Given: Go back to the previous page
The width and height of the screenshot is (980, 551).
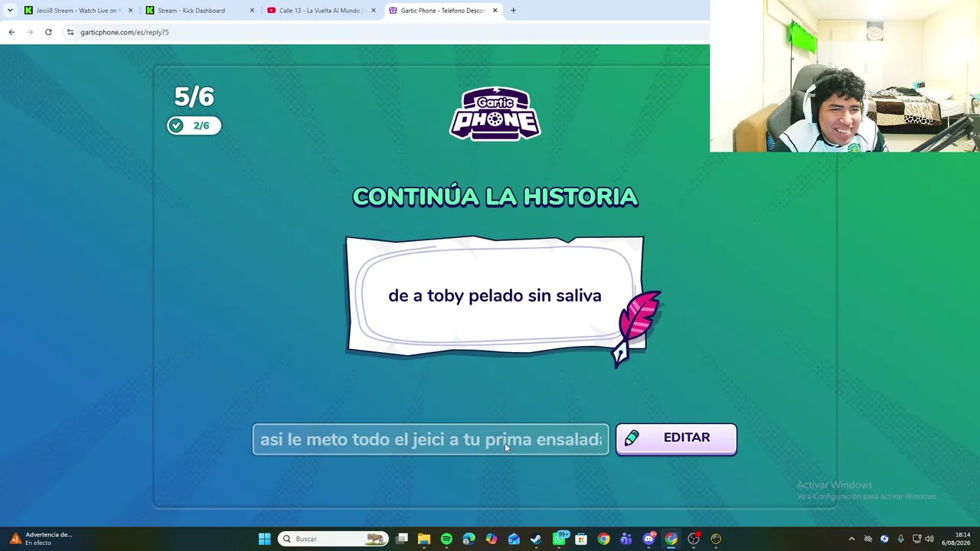Looking at the screenshot, I should click(x=11, y=32).
